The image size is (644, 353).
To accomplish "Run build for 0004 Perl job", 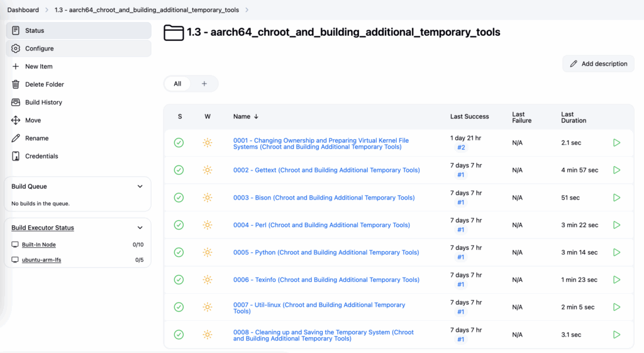I will 616,225.
